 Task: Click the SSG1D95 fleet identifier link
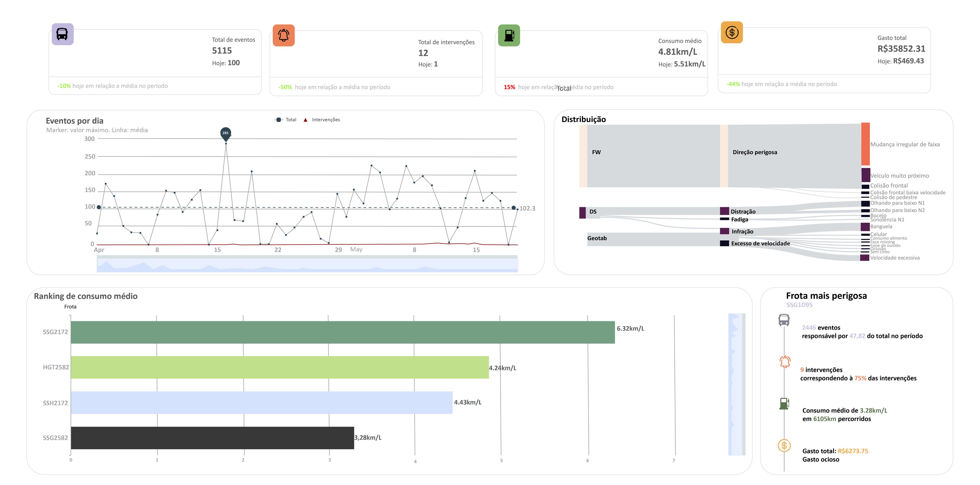click(x=799, y=305)
